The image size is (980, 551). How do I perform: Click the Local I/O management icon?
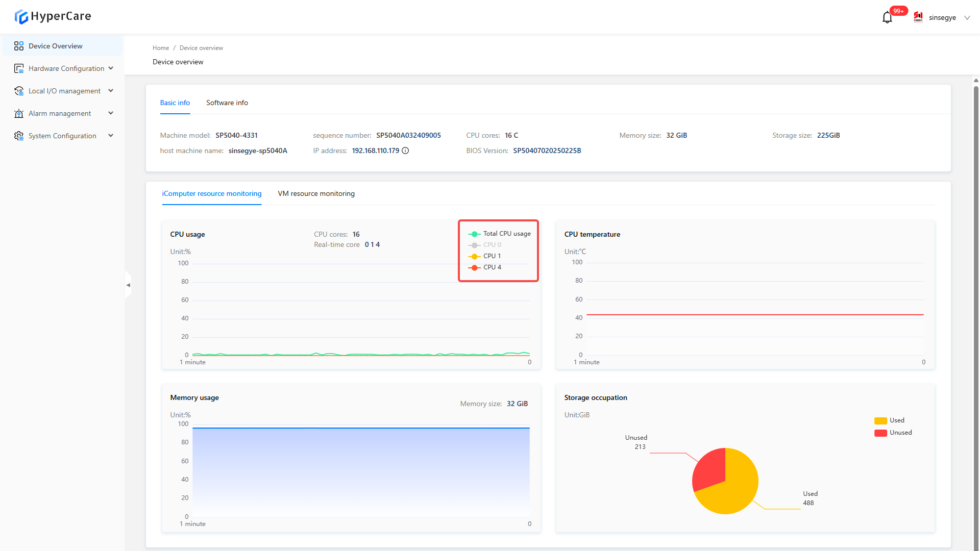[19, 91]
